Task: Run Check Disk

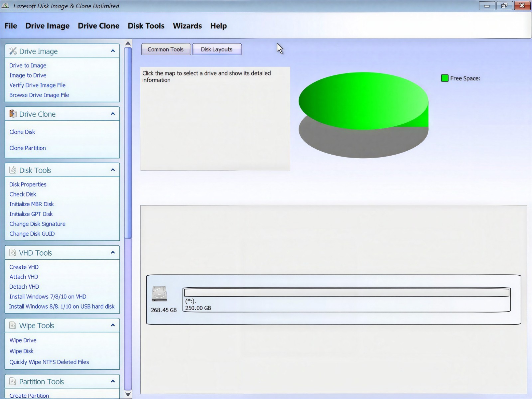Action: coord(23,194)
